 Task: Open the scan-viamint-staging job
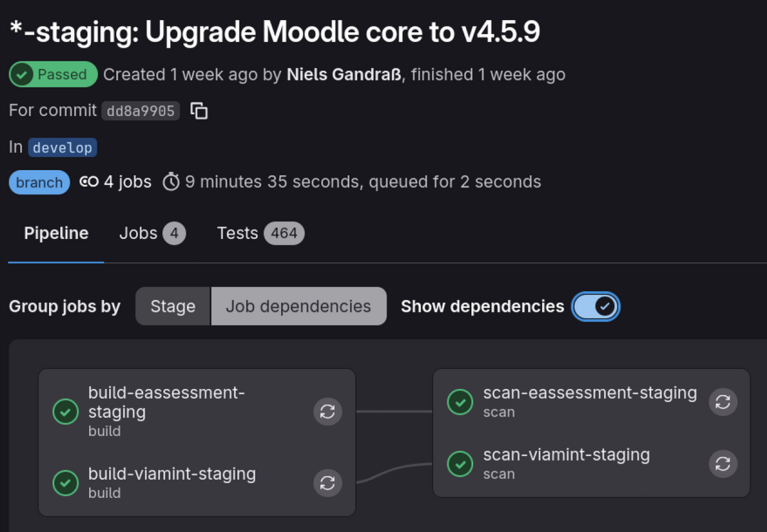(566, 454)
